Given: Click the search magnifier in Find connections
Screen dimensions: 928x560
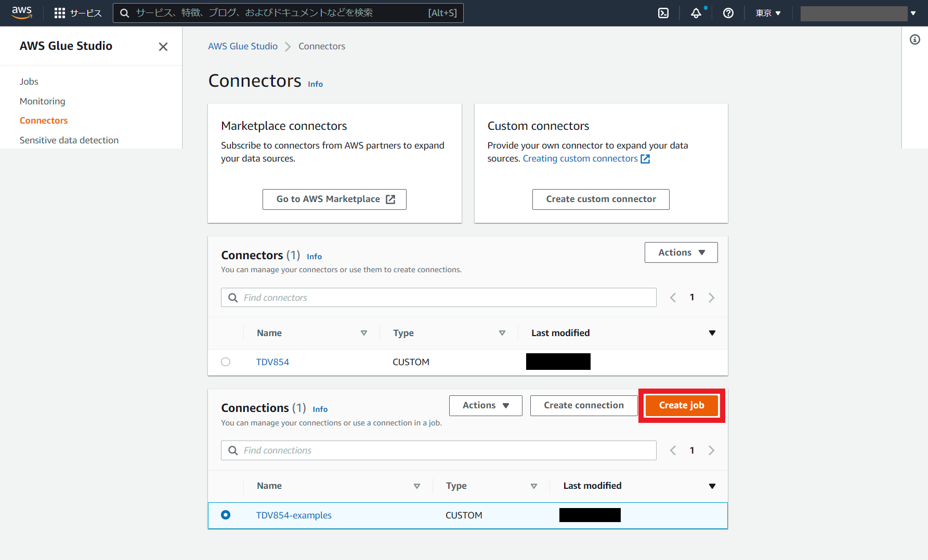Looking at the screenshot, I should [233, 450].
